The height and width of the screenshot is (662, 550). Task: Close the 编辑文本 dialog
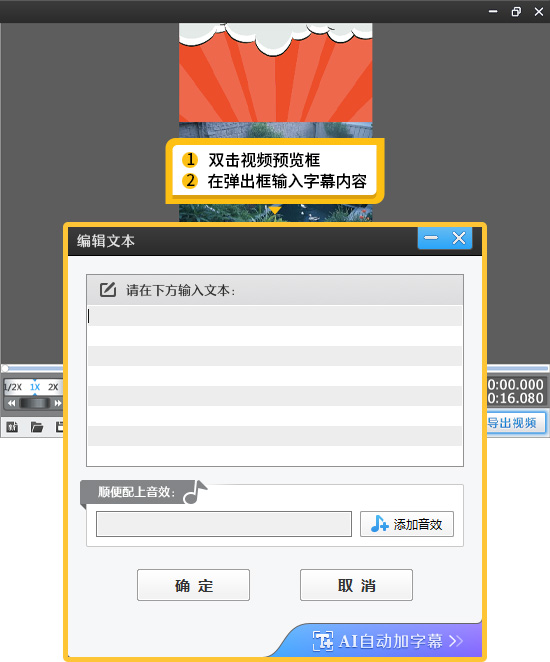[459, 238]
